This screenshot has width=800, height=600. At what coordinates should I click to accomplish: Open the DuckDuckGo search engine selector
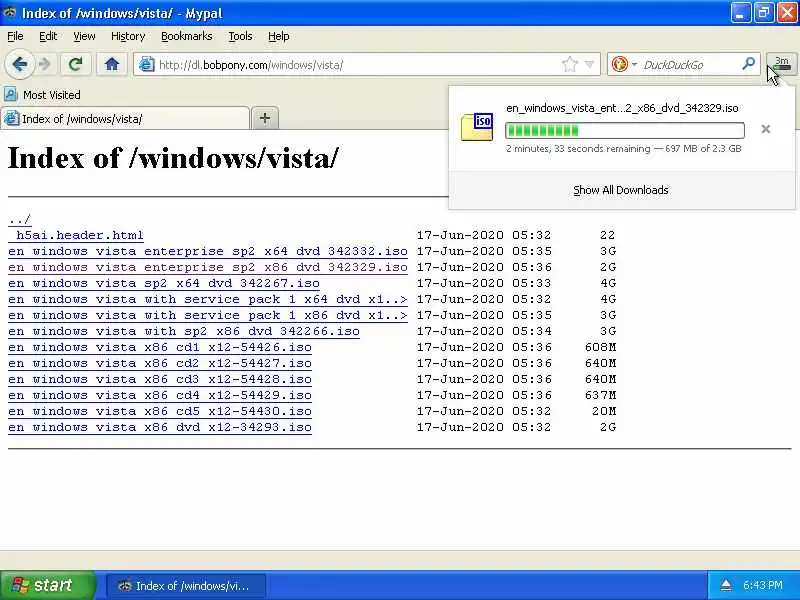tap(624, 64)
